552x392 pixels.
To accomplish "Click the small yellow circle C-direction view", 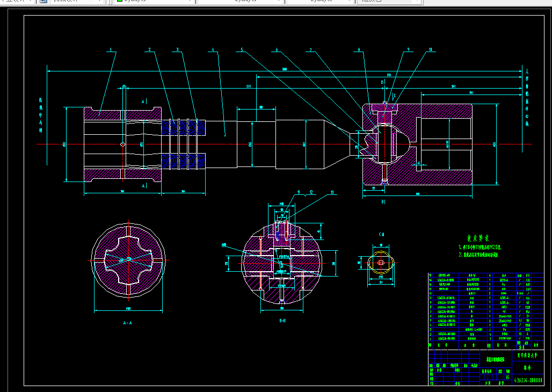I will [x=381, y=263].
